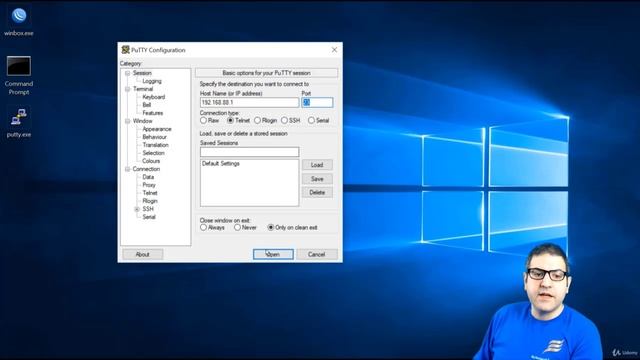Click the Open button
Screen dimensions: 640x360
coord(273,254)
